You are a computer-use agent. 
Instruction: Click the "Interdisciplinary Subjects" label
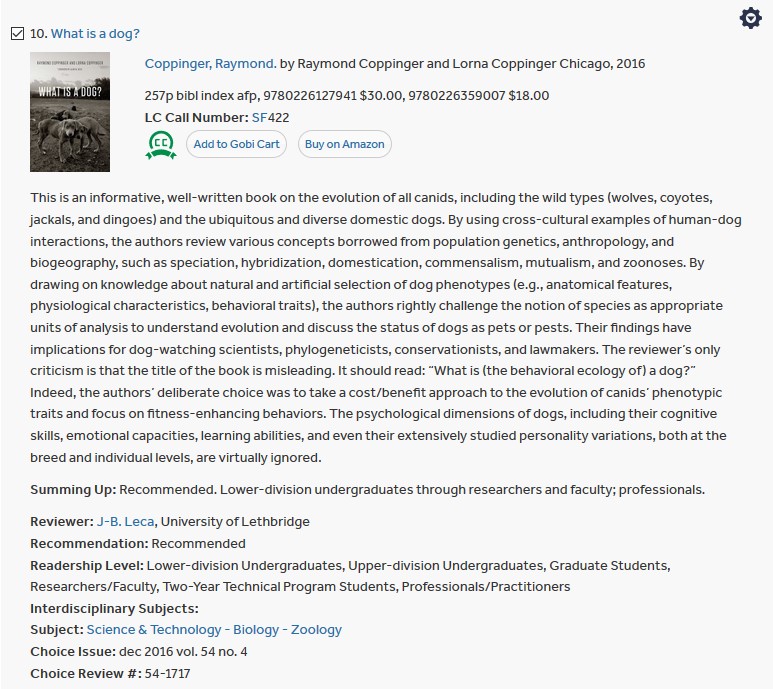point(114,608)
